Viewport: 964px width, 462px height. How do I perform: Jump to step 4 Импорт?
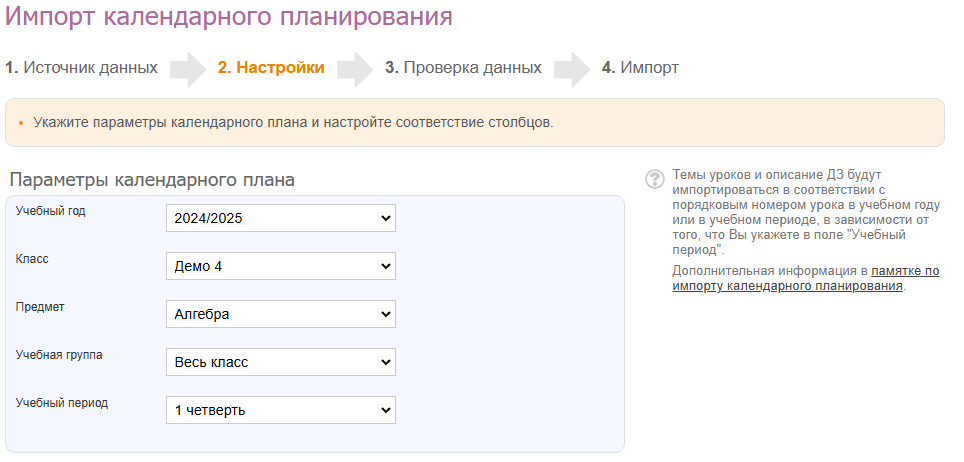(640, 68)
